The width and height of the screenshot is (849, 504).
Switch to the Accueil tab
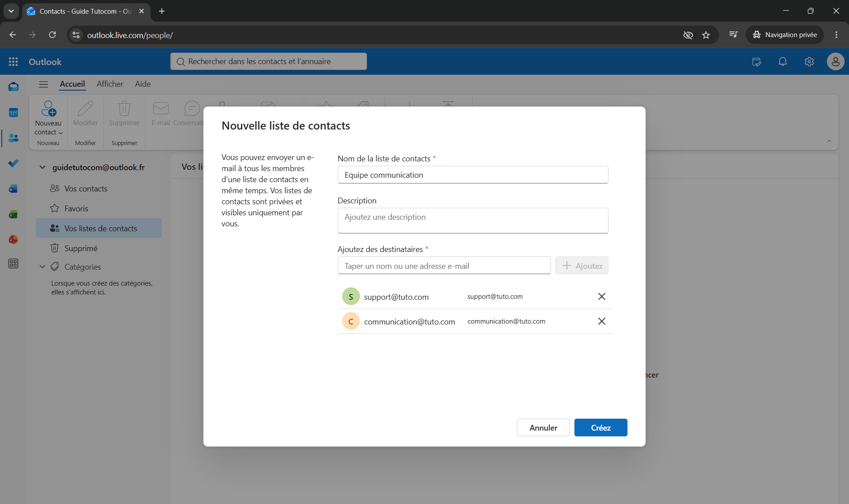pyautogui.click(x=73, y=84)
